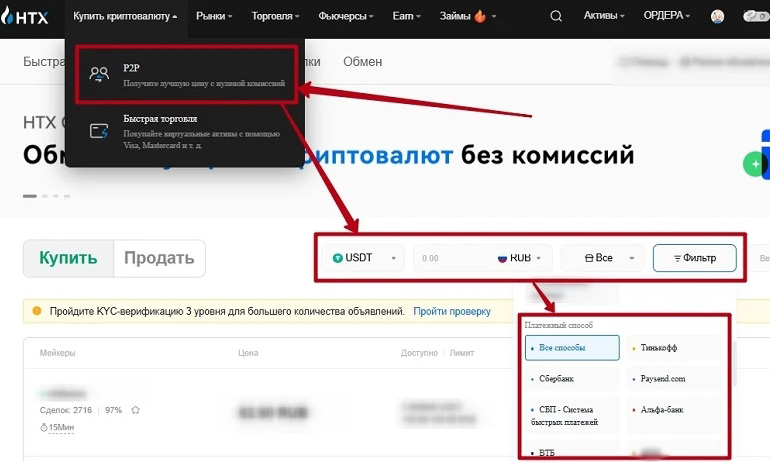This screenshot has width=770, height=462.
Task: Toggle the theme switch in top bar
Action: click(x=756, y=16)
